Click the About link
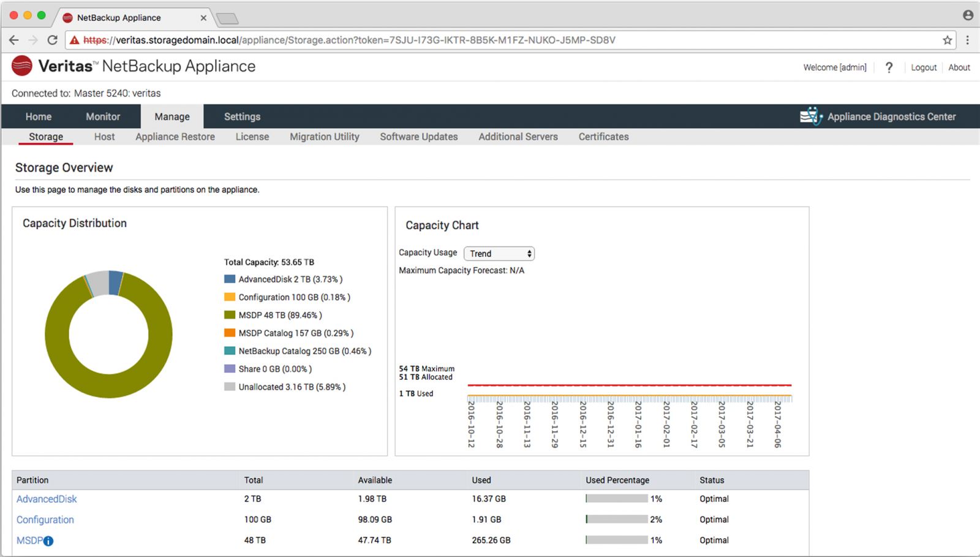The image size is (980, 557). 959,67
